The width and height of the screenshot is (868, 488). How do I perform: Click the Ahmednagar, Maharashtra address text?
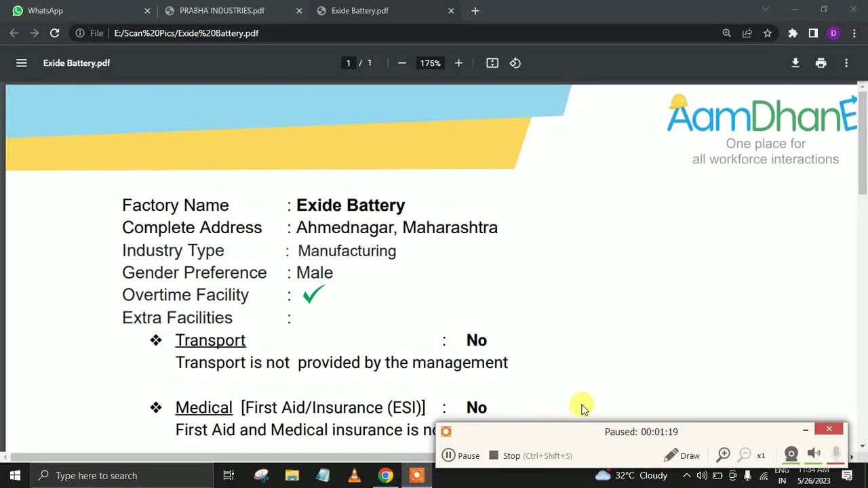pos(397,228)
